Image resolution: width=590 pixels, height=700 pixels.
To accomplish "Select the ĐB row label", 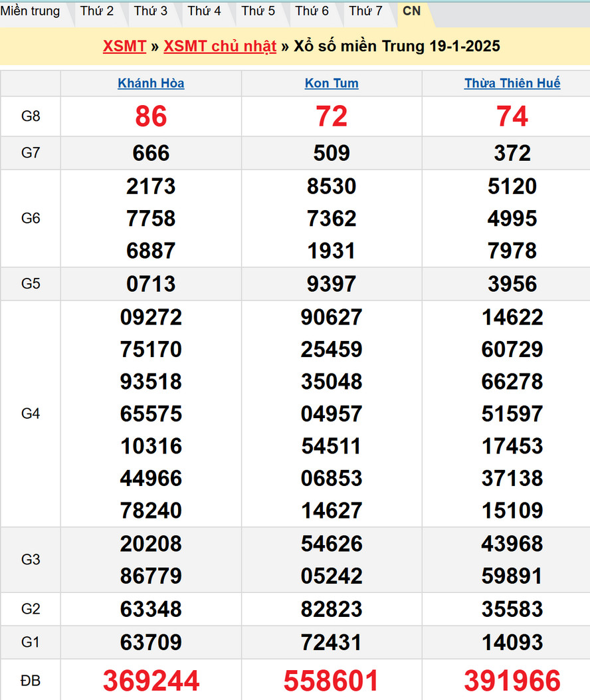I will 31,681.
